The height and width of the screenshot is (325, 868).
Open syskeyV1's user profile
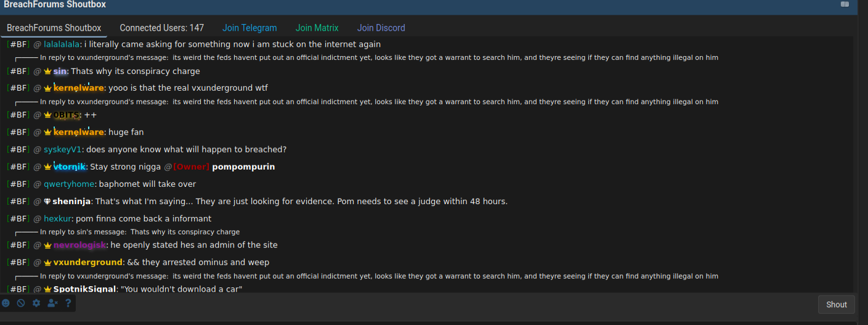click(x=63, y=149)
